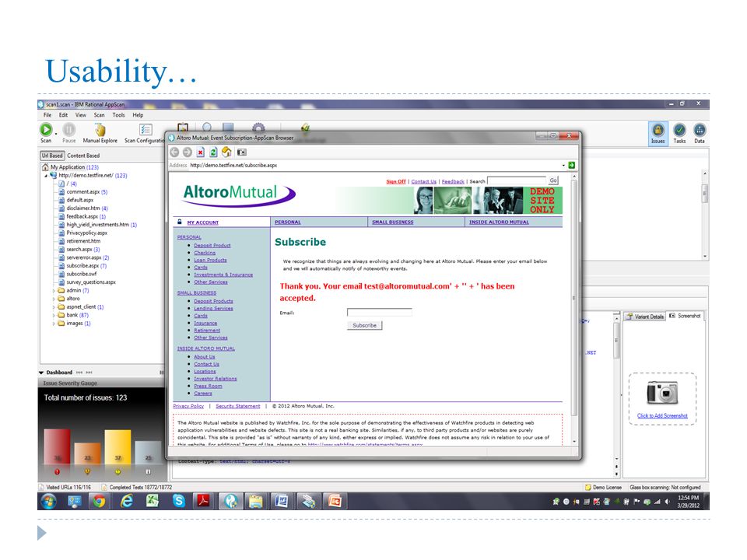
Task: Focus the Email input field
Action: (x=379, y=313)
